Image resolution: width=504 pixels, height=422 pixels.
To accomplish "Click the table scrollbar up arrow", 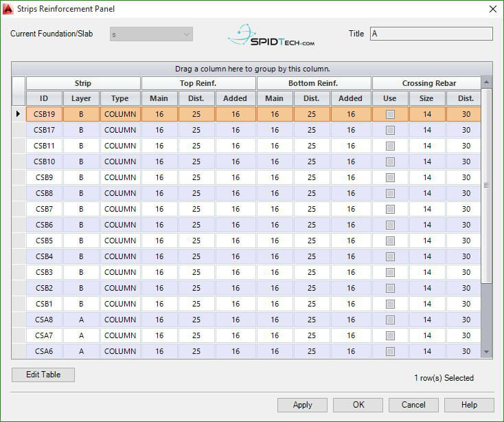I will (x=487, y=82).
